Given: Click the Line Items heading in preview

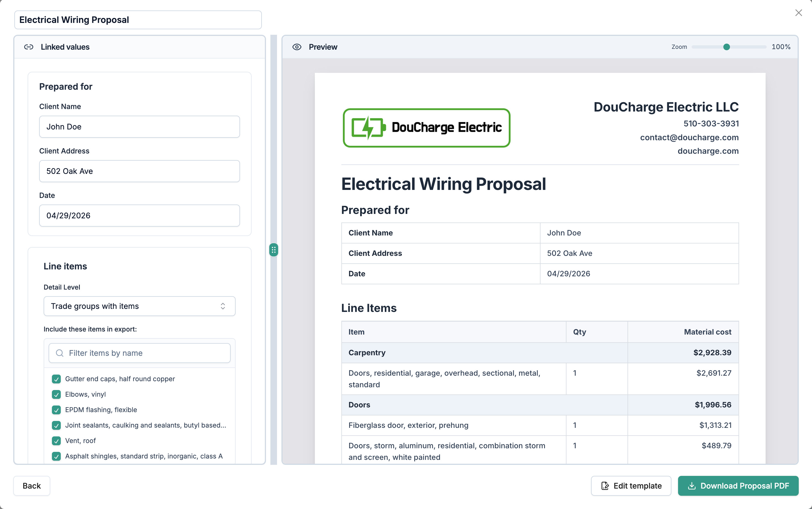Looking at the screenshot, I should coord(369,308).
